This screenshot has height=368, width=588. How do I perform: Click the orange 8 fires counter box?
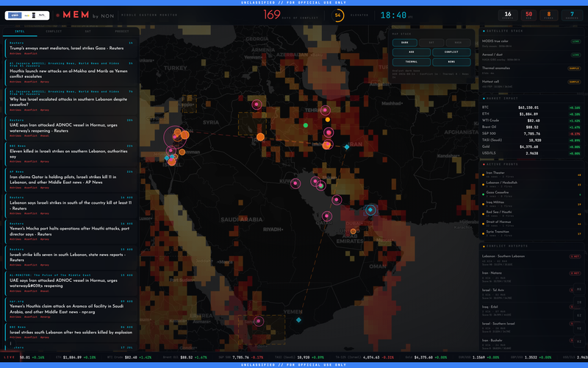pos(548,15)
